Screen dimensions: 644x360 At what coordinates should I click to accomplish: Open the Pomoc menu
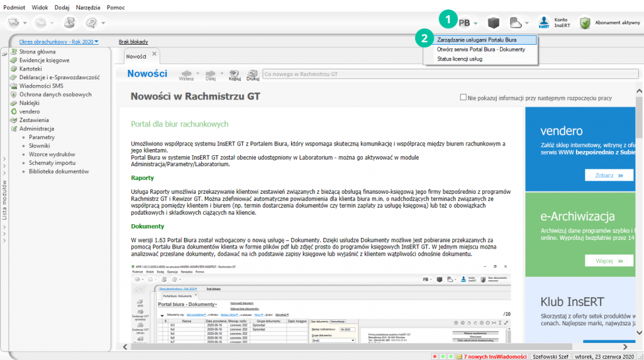point(116,8)
